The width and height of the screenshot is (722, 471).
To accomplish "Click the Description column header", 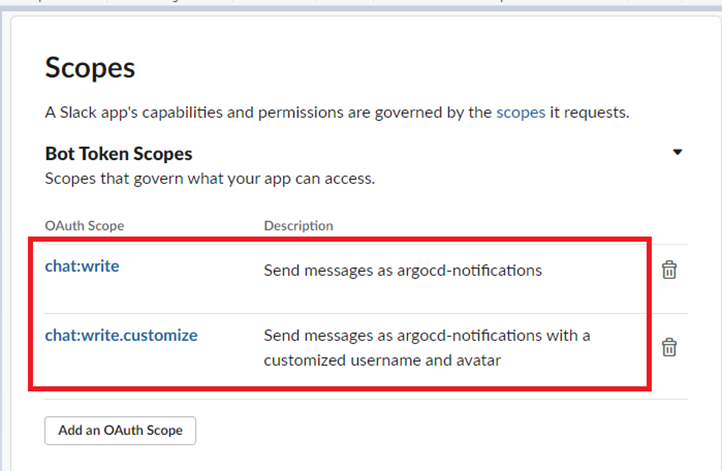I will [298, 226].
